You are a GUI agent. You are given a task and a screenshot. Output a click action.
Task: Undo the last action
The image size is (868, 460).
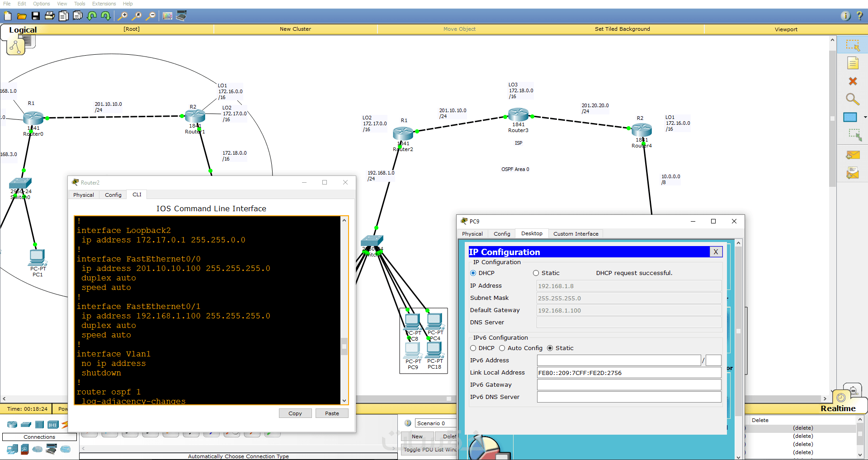pos(92,16)
